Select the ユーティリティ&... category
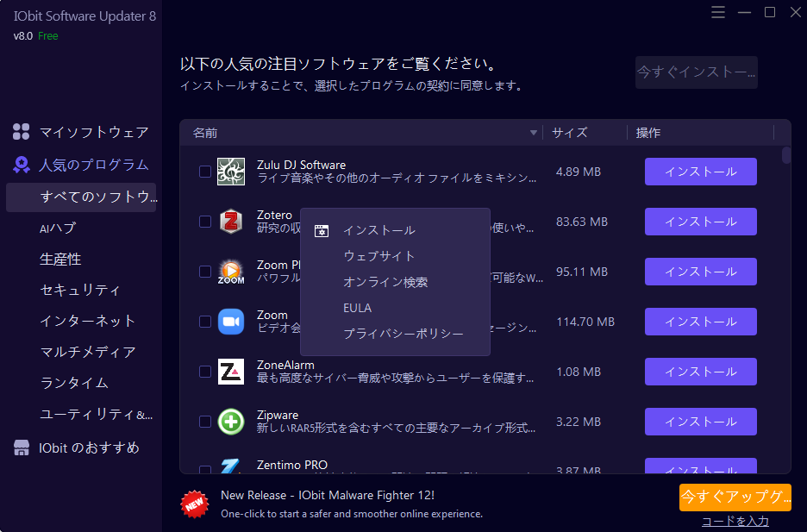The image size is (807, 532). click(x=97, y=414)
